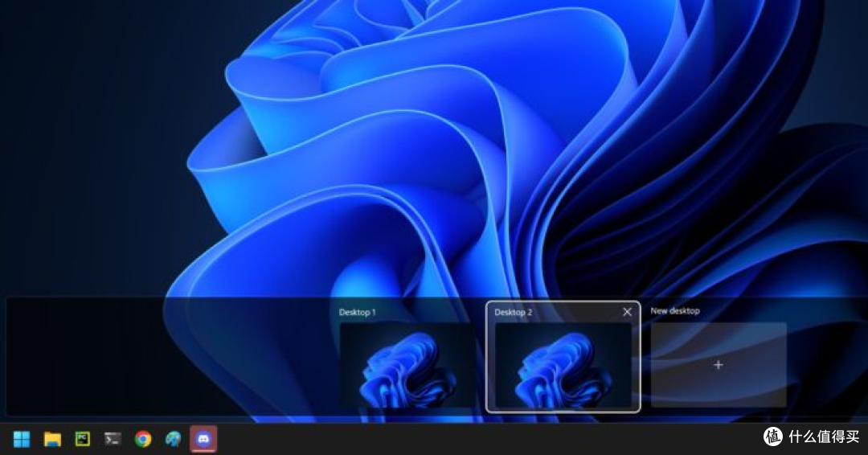Click the Desktop 2 name label
The height and width of the screenshot is (455, 868).
(513, 312)
